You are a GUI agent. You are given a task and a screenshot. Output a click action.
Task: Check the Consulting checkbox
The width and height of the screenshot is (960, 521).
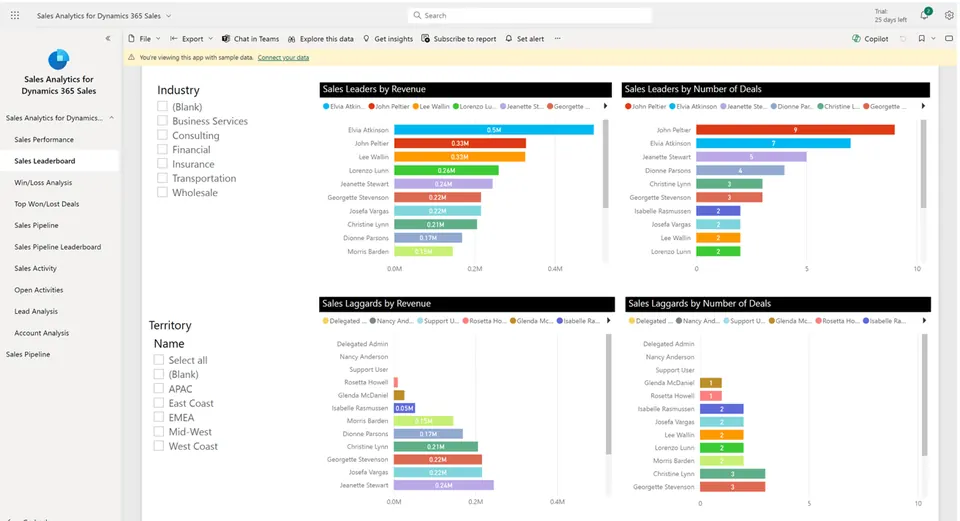(x=162, y=135)
